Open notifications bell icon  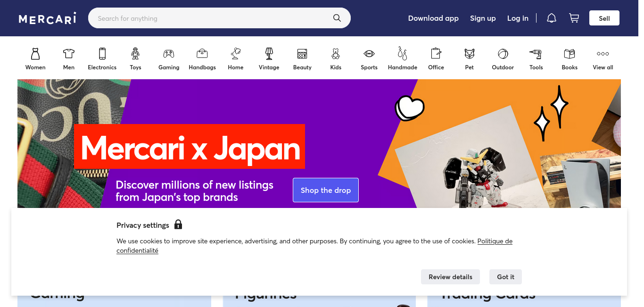click(x=552, y=18)
